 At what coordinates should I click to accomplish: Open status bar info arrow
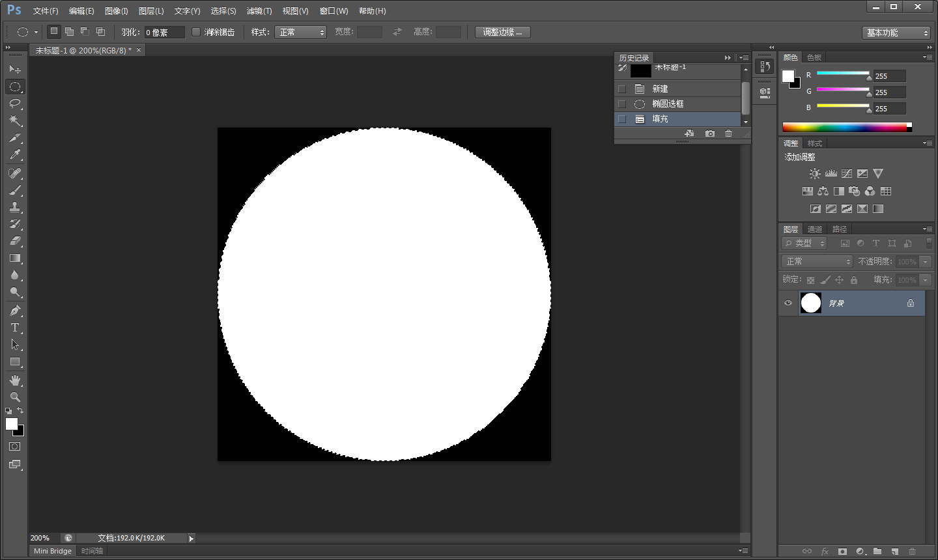(x=191, y=539)
